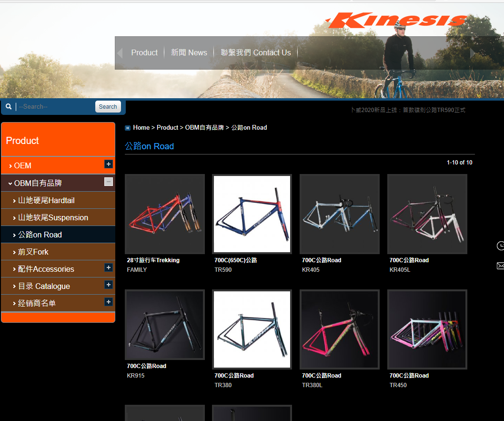Focus the --Search-- input field
This screenshot has width=504, height=421.
[55, 106]
